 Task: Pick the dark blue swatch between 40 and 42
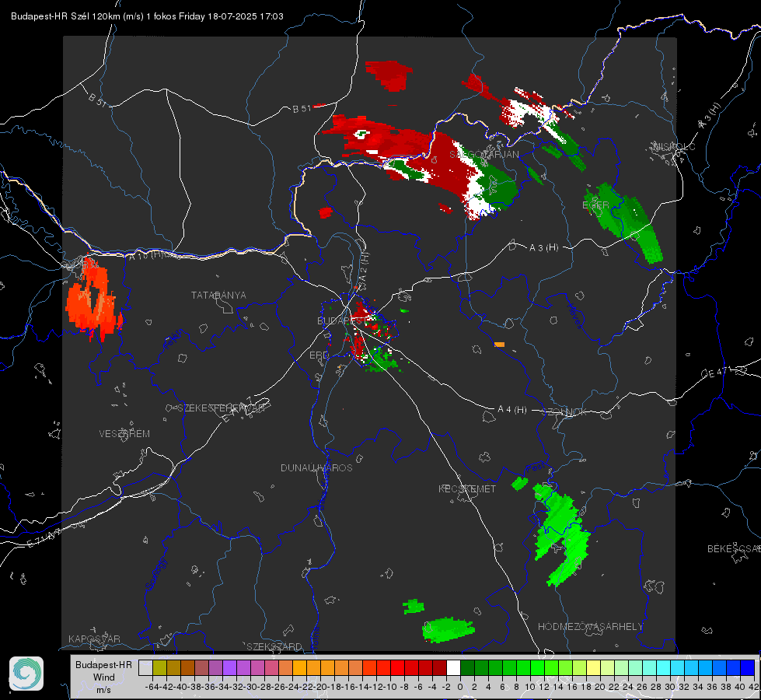click(x=748, y=667)
